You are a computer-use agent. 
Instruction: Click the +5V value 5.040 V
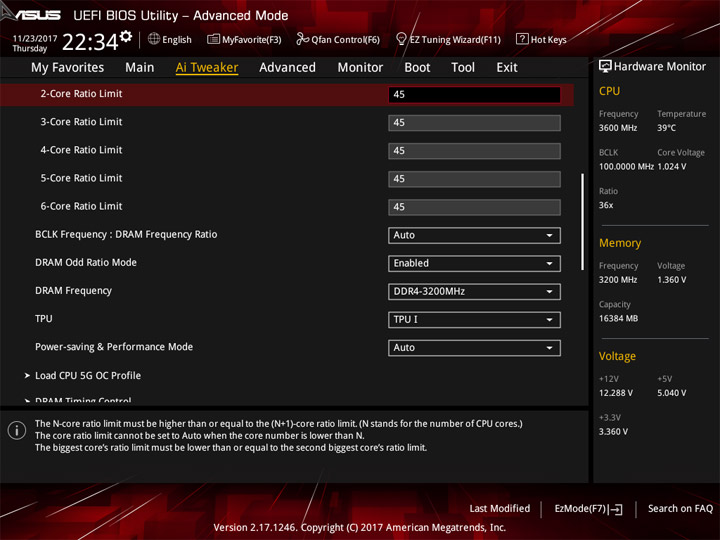point(672,393)
